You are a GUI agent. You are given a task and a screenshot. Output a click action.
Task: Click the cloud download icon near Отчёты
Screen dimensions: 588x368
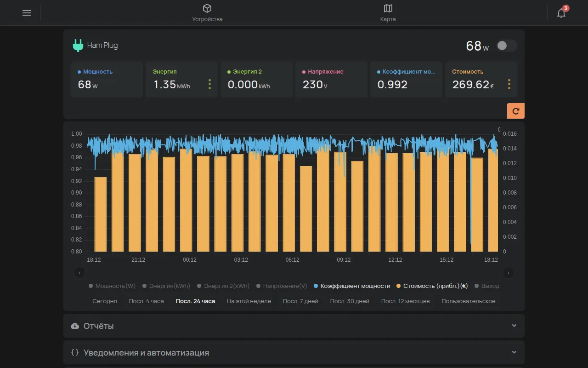click(75, 326)
